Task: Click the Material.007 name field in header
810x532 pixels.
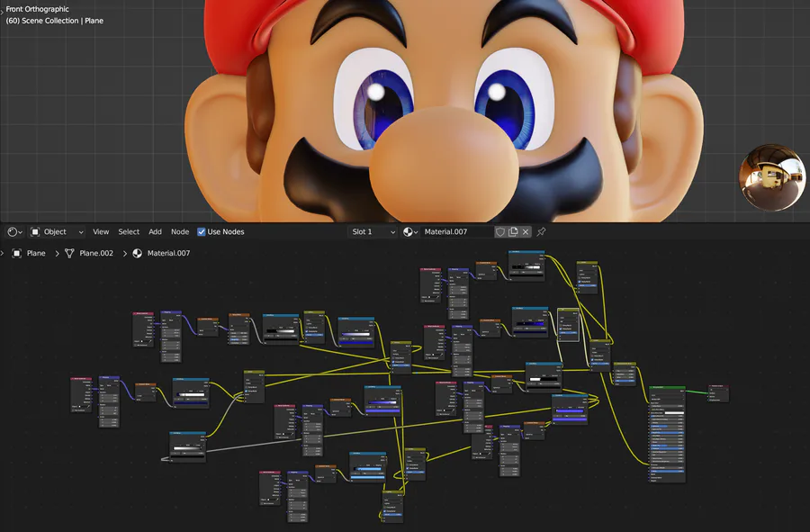Action: pyautogui.click(x=456, y=232)
